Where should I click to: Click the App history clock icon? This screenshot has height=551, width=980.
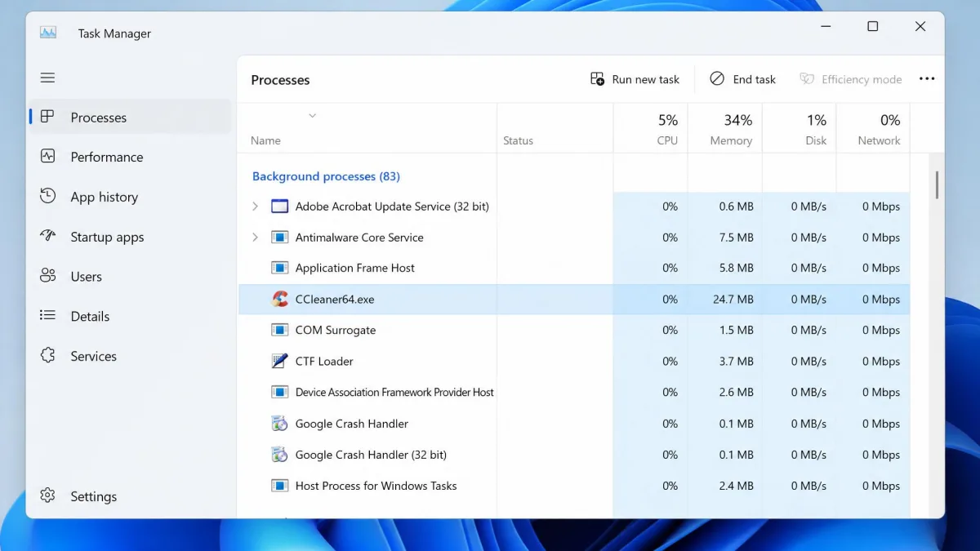point(47,196)
